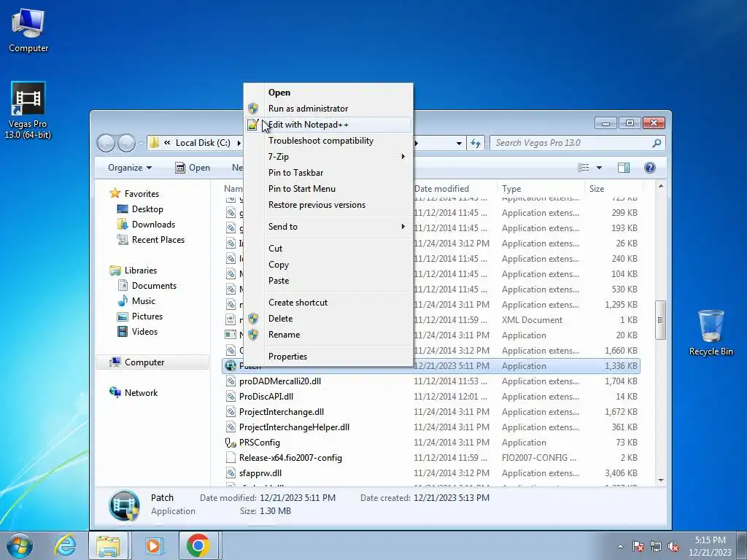Open Google Chrome from taskbar
The image size is (747, 560).
198,545
